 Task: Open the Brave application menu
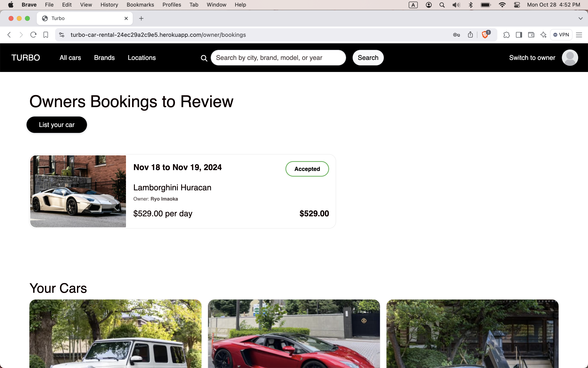tap(29, 5)
